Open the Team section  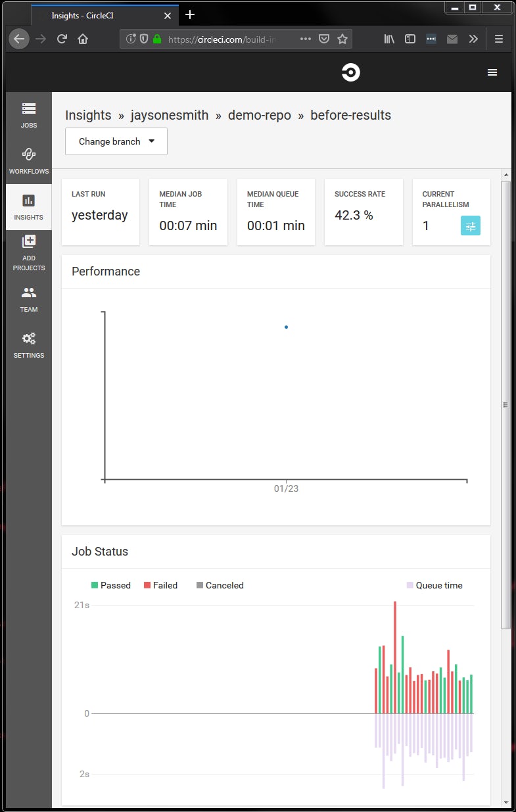tap(29, 299)
